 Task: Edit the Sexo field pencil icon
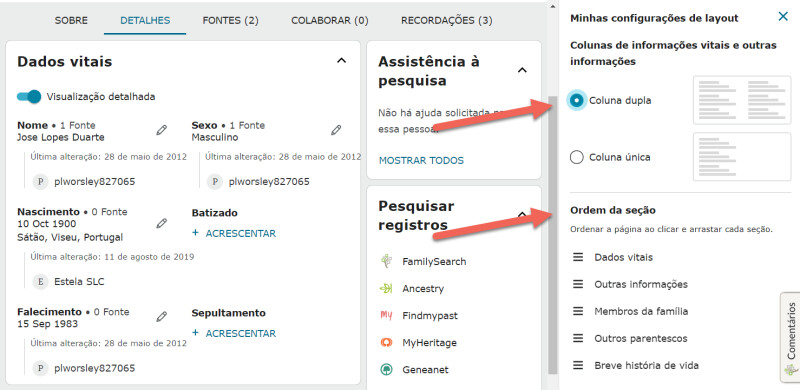tap(336, 130)
